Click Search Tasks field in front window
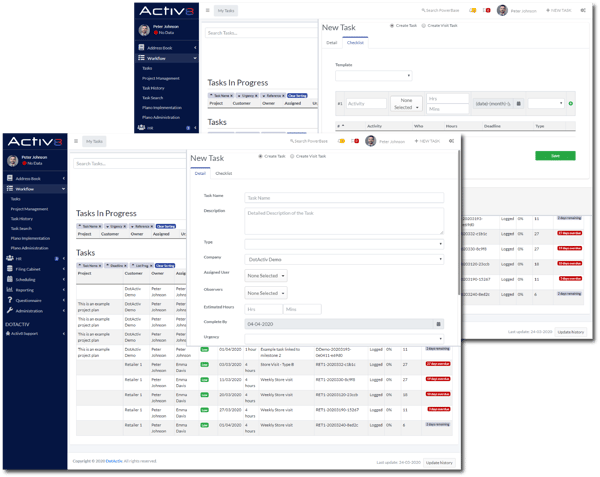This screenshot has width=600, height=477. click(x=130, y=163)
